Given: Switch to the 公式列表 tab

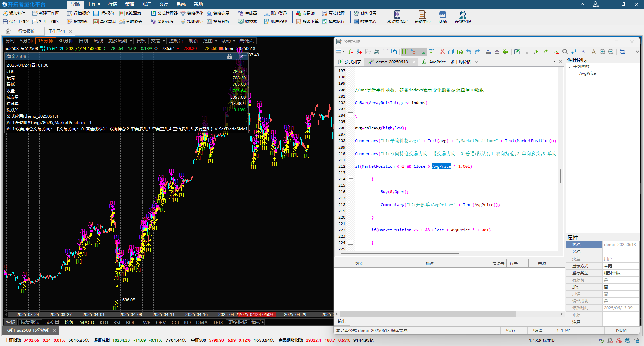Looking at the screenshot, I should click(x=350, y=62).
